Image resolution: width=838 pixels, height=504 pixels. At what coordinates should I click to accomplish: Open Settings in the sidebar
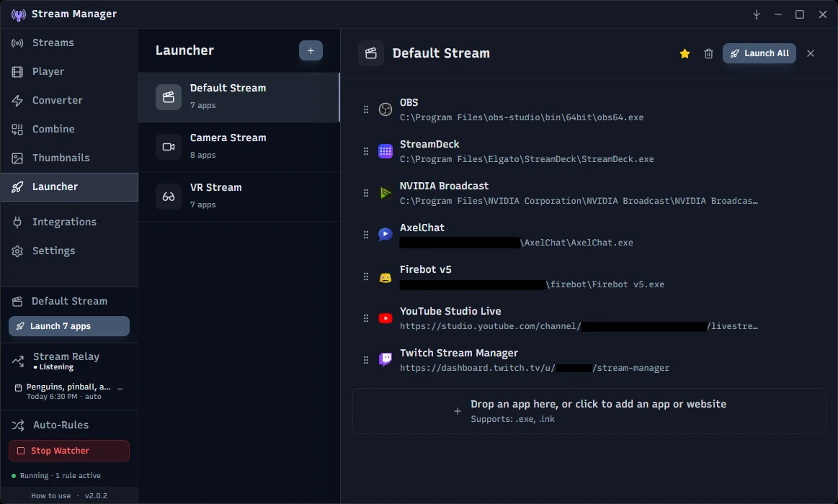coord(69,251)
